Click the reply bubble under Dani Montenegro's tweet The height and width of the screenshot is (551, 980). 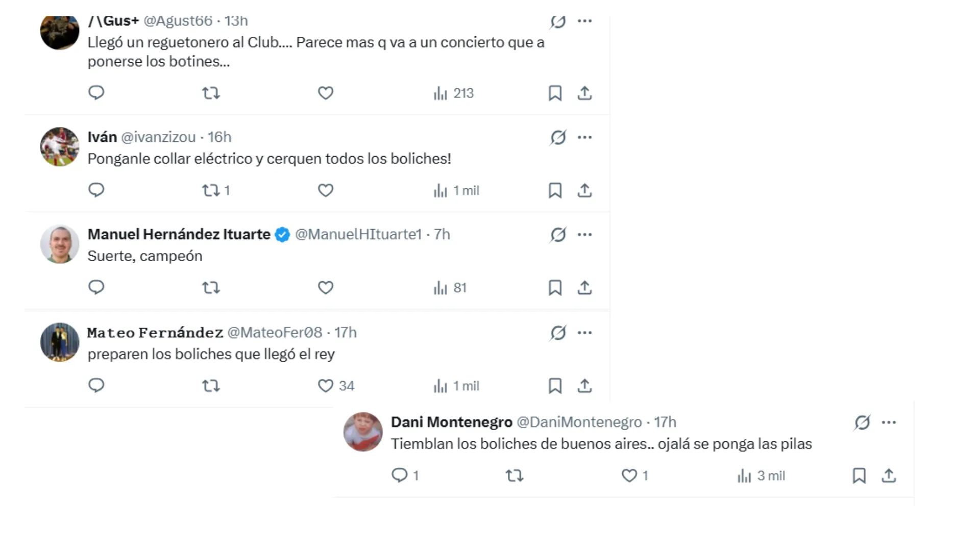coord(400,475)
